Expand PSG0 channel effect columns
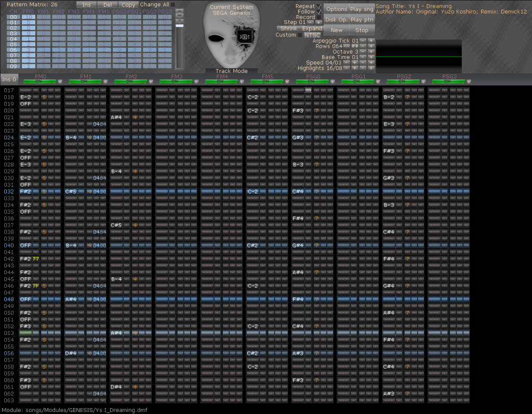This screenshot has width=532, height=414. point(333,82)
